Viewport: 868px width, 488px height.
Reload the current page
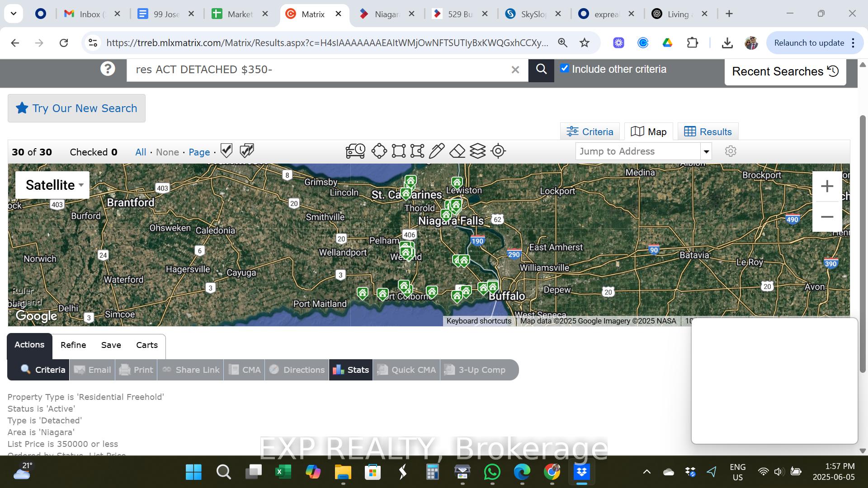[64, 43]
